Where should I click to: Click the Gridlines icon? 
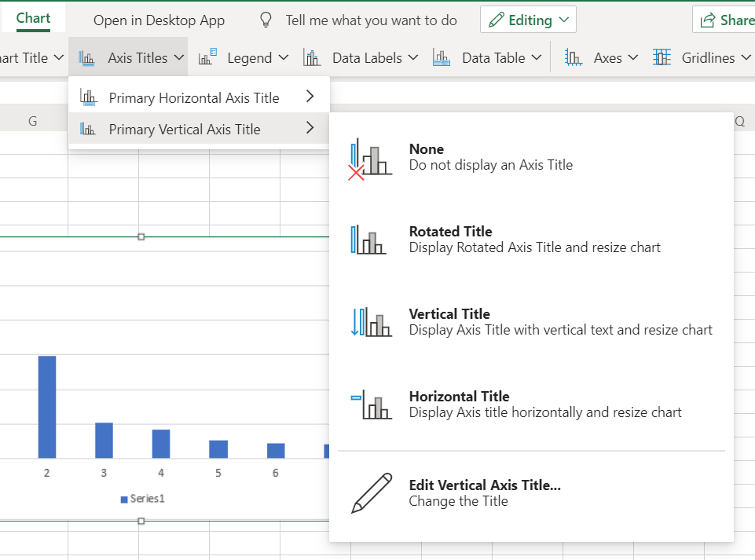point(663,57)
